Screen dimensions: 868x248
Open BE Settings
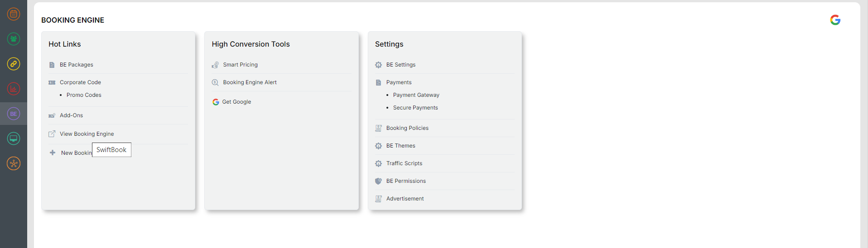400,65
